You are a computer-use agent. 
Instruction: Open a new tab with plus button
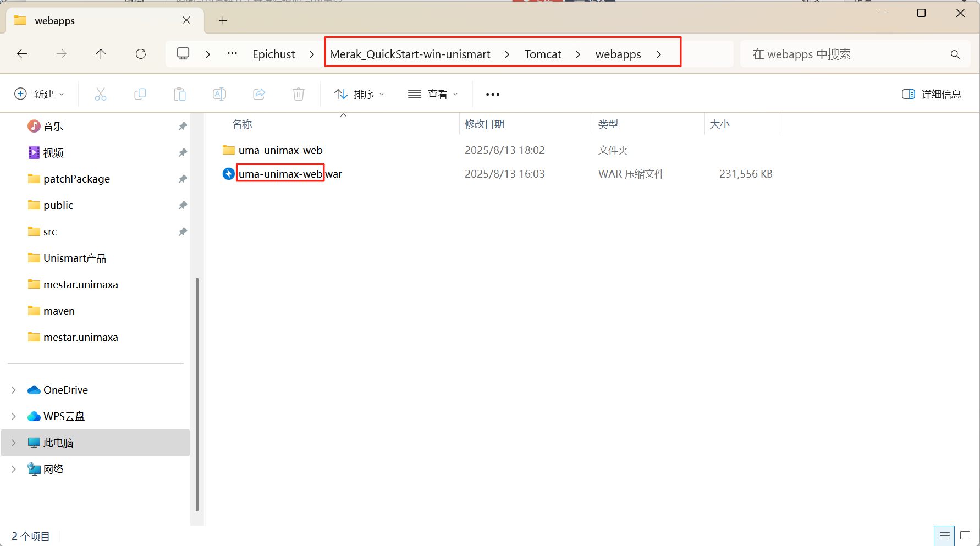[223, 21]
